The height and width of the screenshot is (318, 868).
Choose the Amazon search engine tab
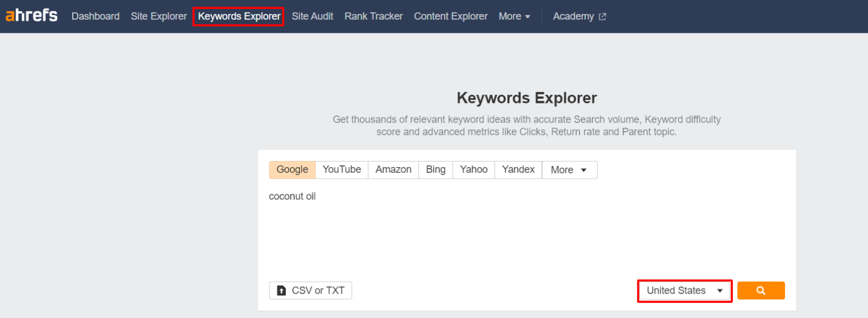pyautogui.click(x=393, y=169)
